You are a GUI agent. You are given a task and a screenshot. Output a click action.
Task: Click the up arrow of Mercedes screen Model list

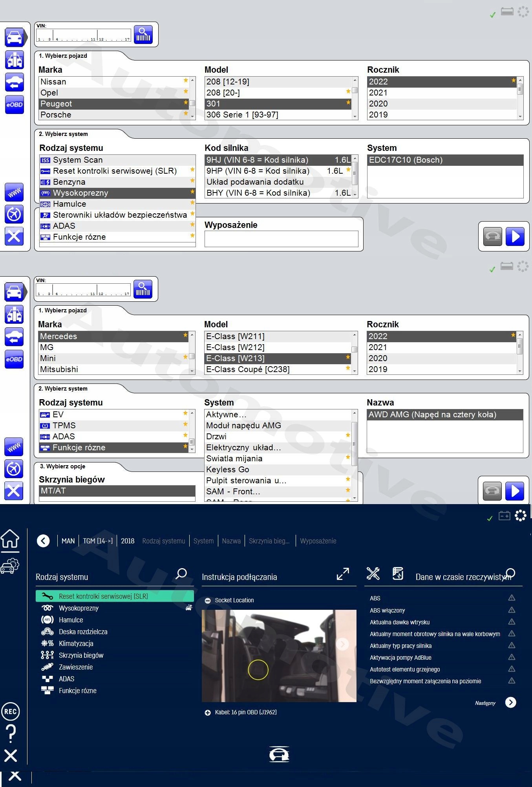[x=355, y=335]
